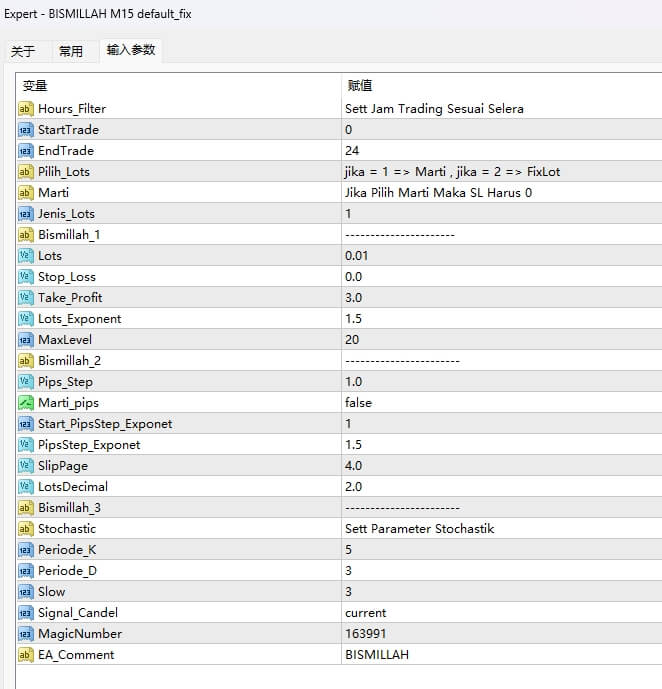662x689 pixels.
Task: Click the double type icon beside Lots
Action: (25, 255)
